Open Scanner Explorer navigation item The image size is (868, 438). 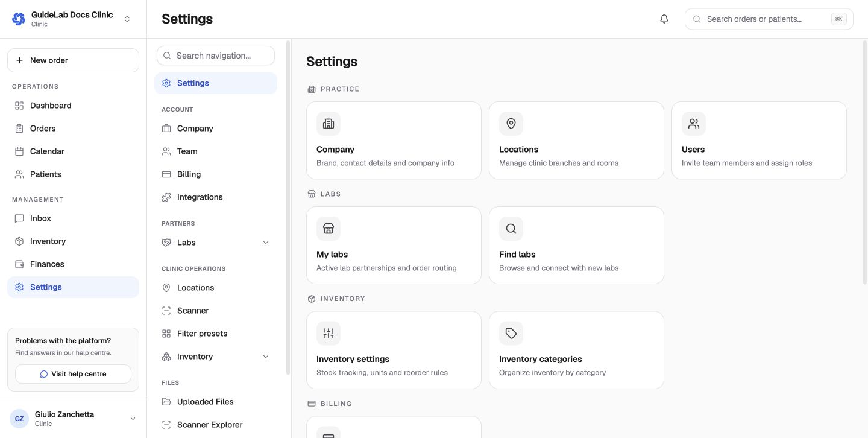pos(216,425)
